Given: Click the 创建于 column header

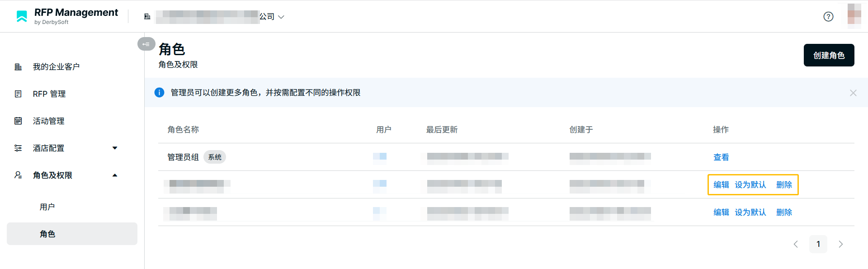Looking at the screenshot, I should coord(581,129).
